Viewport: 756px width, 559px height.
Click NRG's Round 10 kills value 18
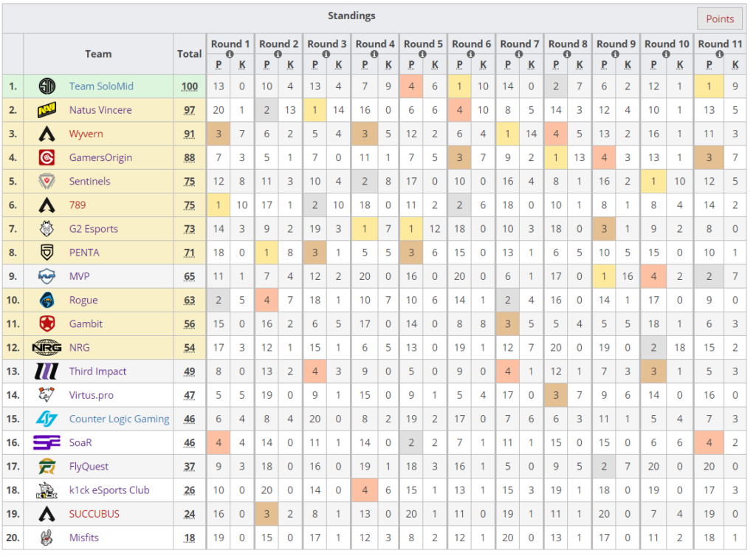click(x=680, y=348)
